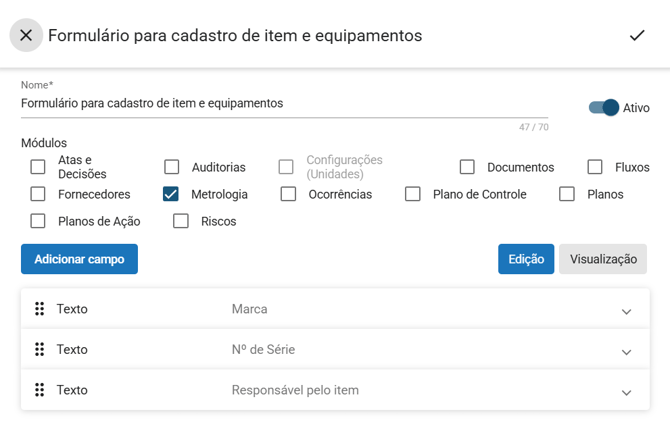Switch to Visualização mode
670x439 pixels.
[x=603, y=259]
